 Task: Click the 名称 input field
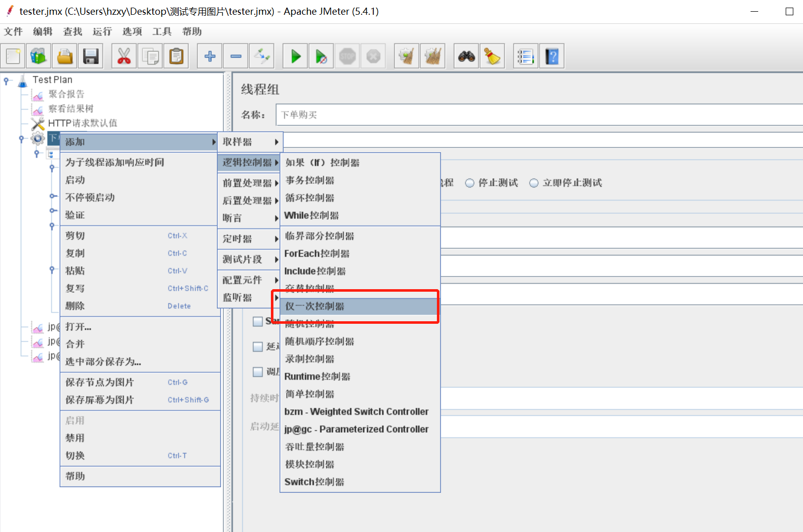539,115
